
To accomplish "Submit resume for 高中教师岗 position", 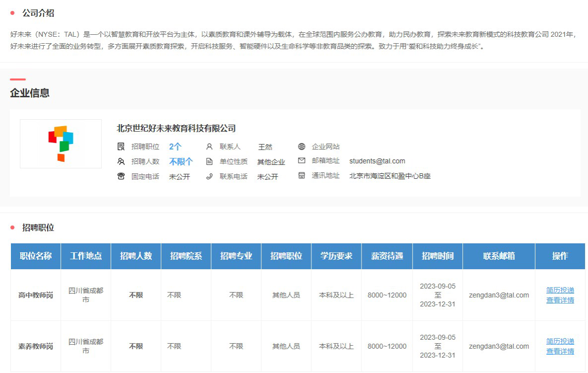I will click(x=560, y=290).
